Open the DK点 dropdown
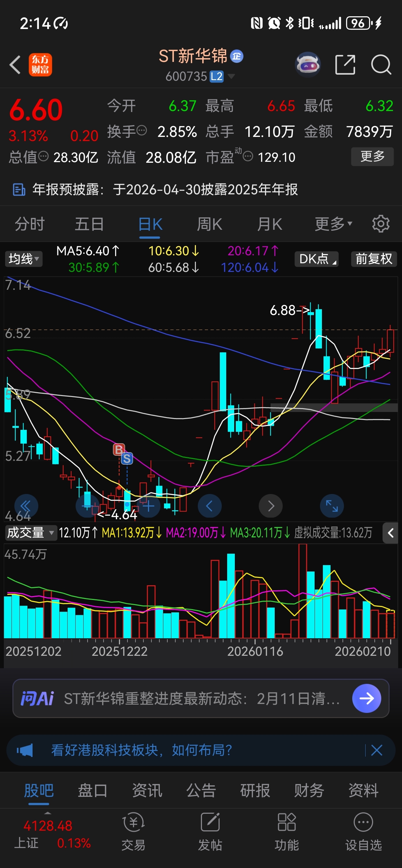This screenshot has width=402, height=868. 316,259
